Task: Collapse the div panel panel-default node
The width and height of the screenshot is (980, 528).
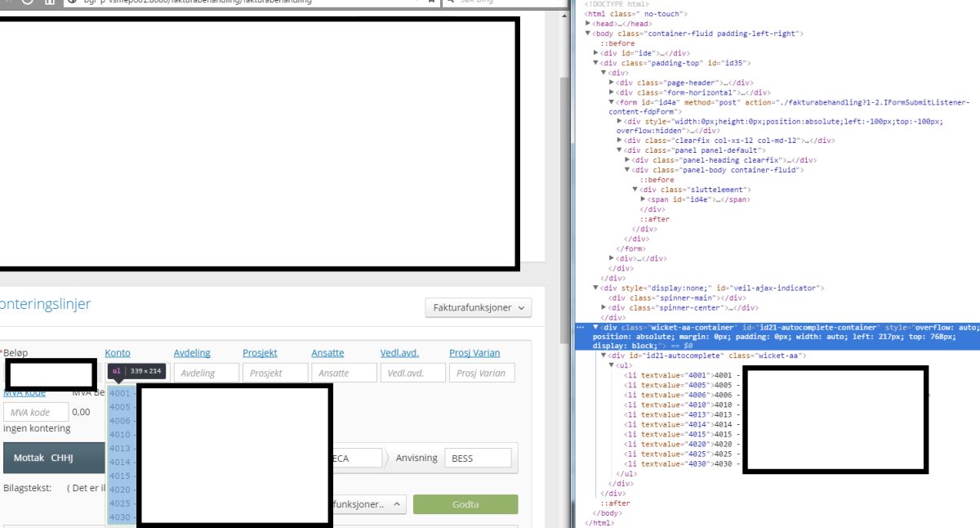Action: click(620, 150)
